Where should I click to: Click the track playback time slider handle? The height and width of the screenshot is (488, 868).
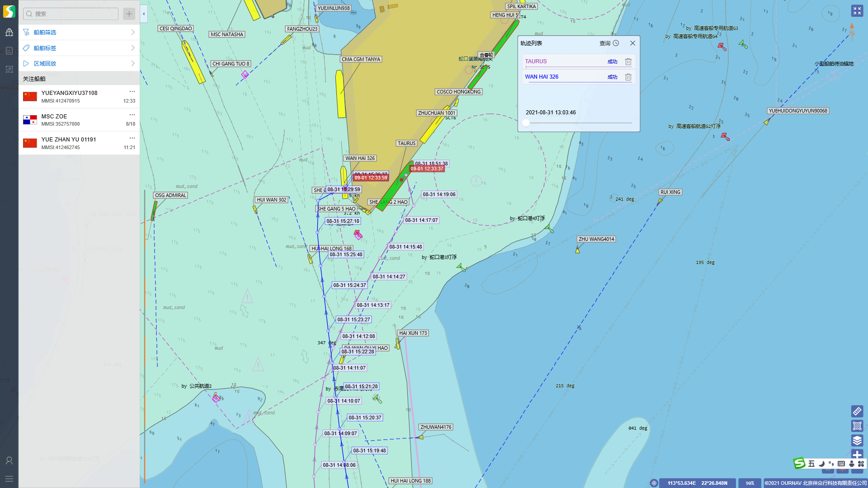click(x=526, y=123)
